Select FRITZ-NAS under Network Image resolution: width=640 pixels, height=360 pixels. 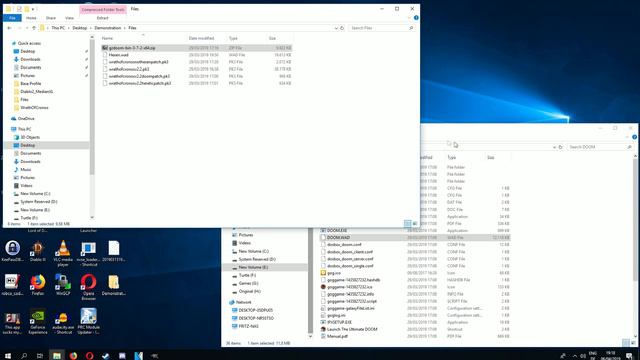(x=248, y=326)
